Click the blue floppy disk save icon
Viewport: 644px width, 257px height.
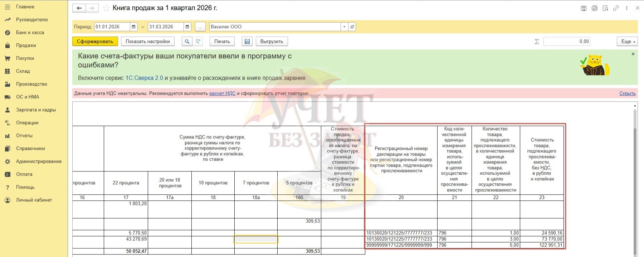pos(247,42)
